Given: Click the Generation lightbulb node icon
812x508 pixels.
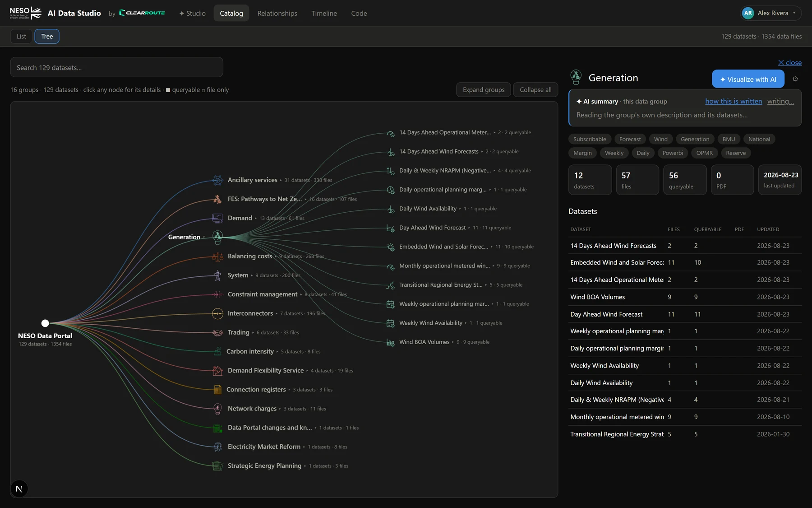Looking at the screenshot, I should (217, 237).
